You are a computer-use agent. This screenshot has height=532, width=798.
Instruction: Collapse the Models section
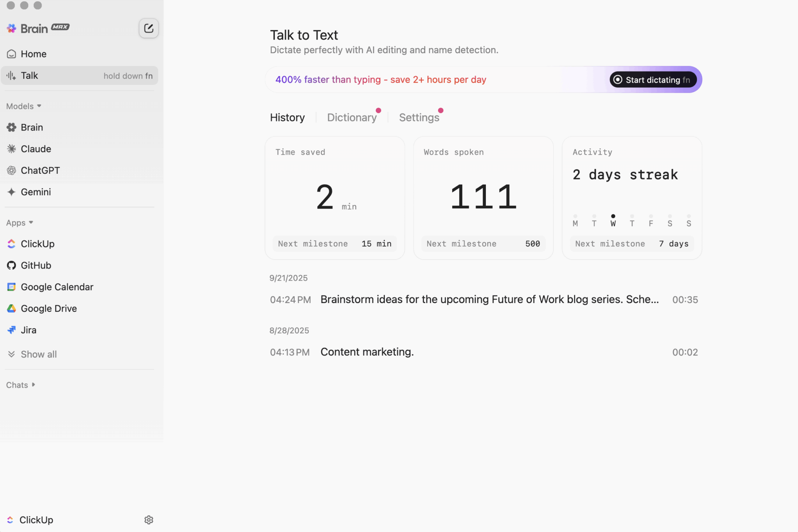coord(23,106)
